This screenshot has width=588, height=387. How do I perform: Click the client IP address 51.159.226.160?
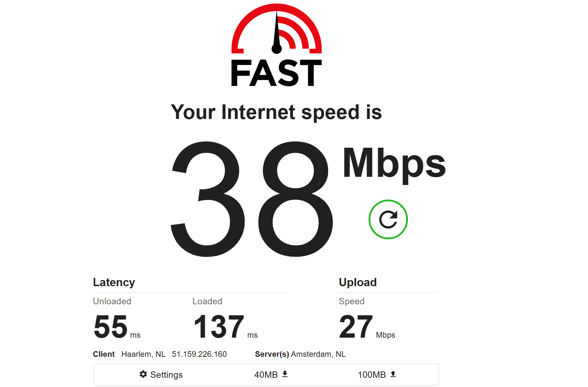coord(199,354)
